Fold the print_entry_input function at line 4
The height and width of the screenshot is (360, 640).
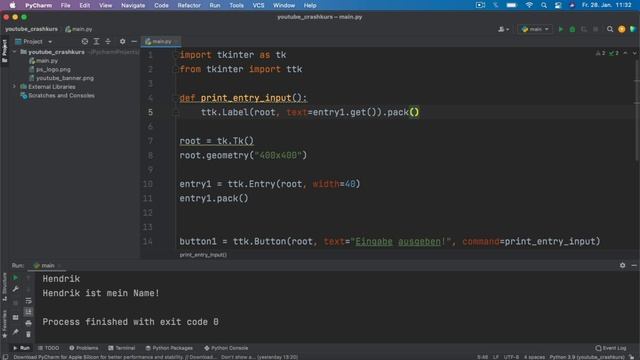pyautogui.click(x=176, y=98)
